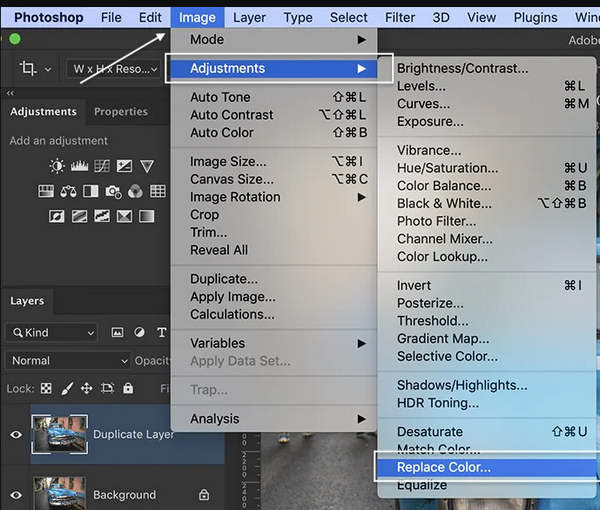Screen dimensions: 600x510
Task: Open the Image menu in menu bar
Action: point(197,18)
